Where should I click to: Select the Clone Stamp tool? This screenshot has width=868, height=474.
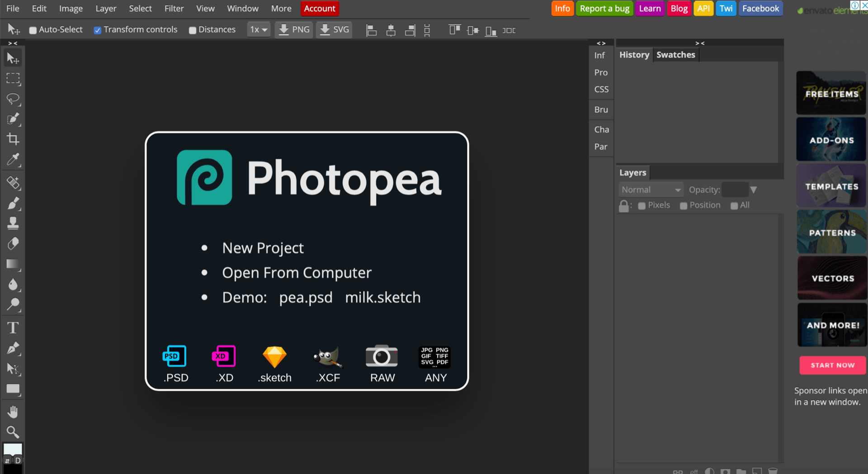(x=13, y=223)
